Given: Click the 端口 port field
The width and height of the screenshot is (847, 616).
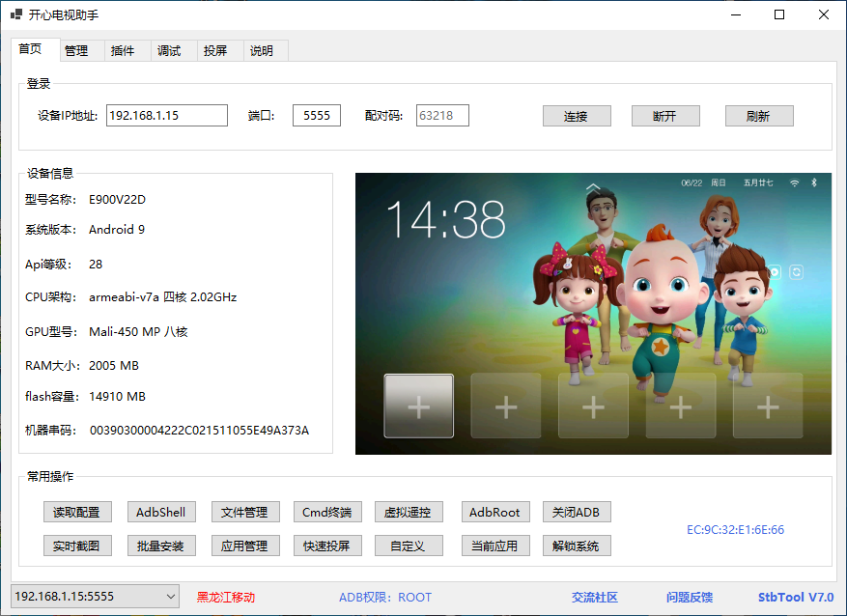Looking at the screenshot, I should pyautogui.click(x=317, y=116).
